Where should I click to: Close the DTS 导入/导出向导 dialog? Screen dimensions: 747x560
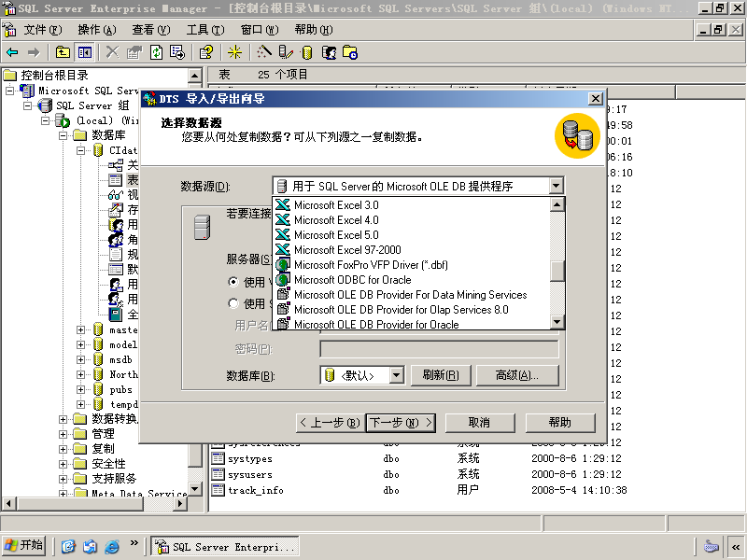coord(596,99)
